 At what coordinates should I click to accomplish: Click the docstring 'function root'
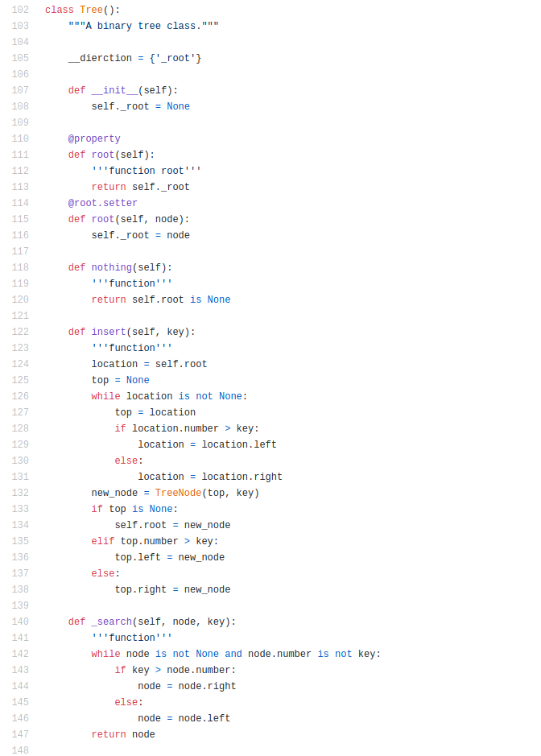tap(146, 171)
